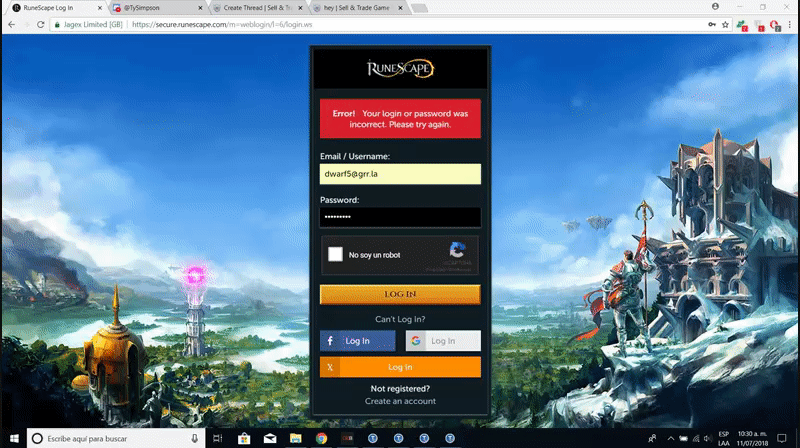Close the Create Thread tab

(300, 8)
